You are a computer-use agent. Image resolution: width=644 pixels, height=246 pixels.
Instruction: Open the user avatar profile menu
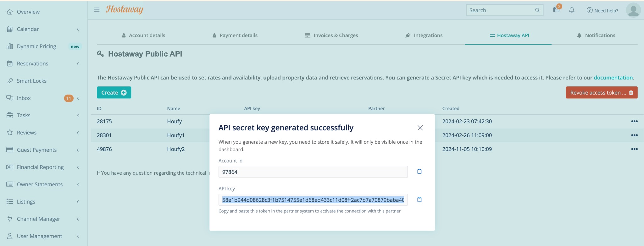633,10
